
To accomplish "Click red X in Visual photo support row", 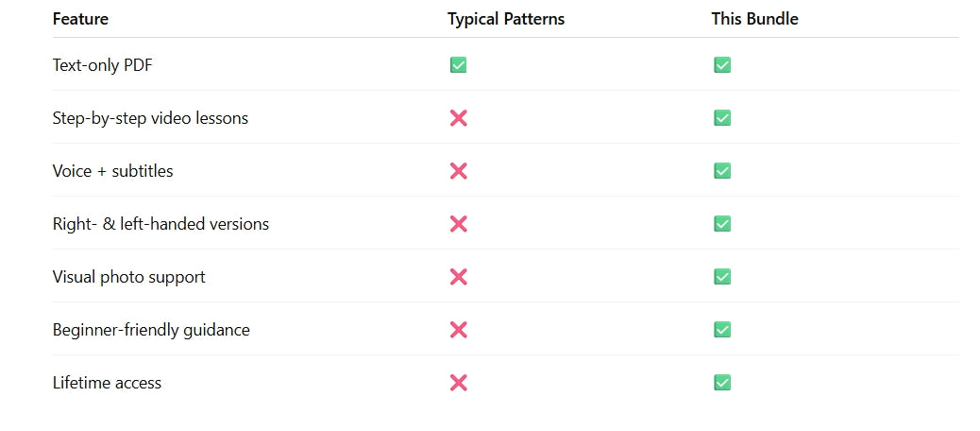I will (458, 277).
